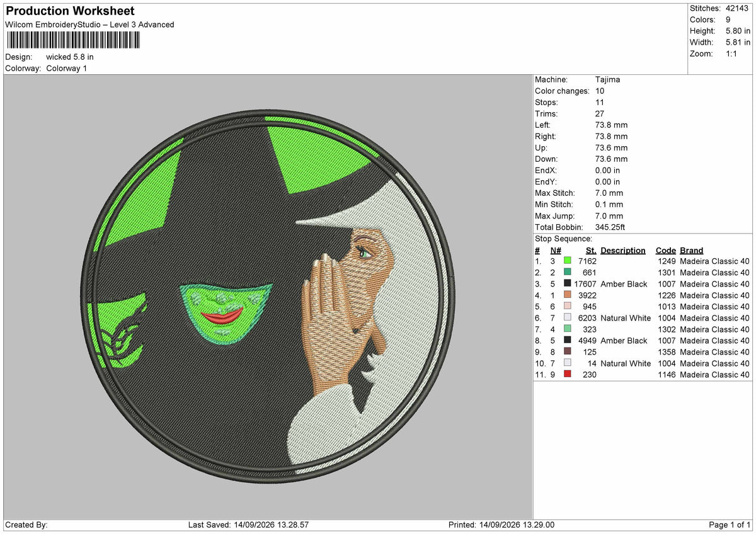Click the light pink swatch in stop 5
Image resolution: width=756 pixels, height=534 pixels.
567,306
